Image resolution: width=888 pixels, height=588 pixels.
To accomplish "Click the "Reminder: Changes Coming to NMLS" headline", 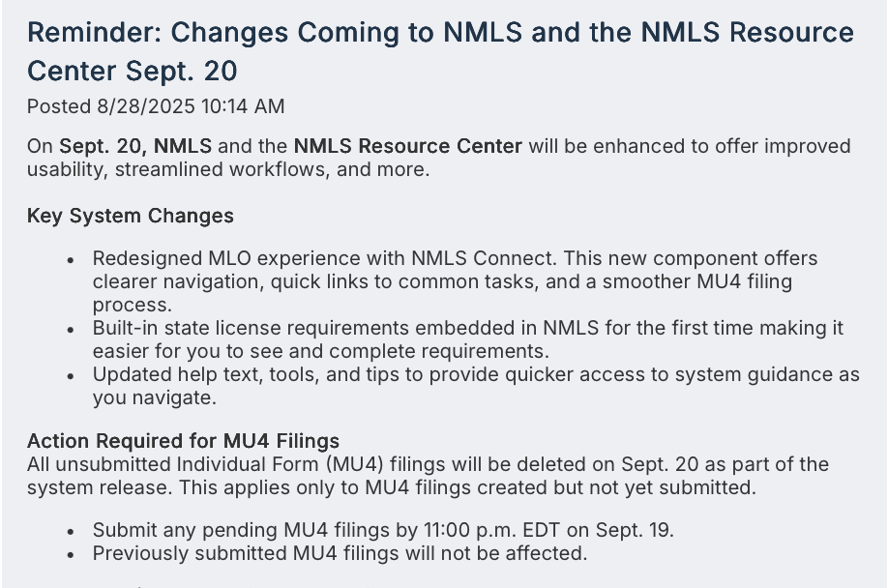I will tap(275, 32).
